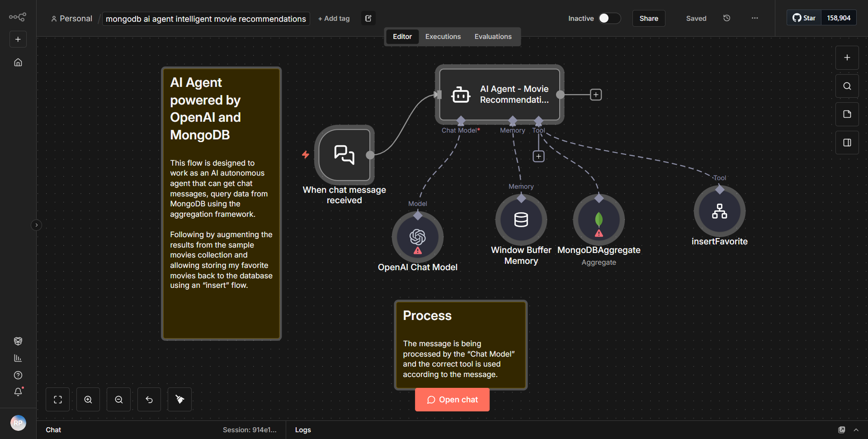Click the Add tag button
Viewport: 868px width, 439px height.
pyautogui.click(x=334, y=19)
